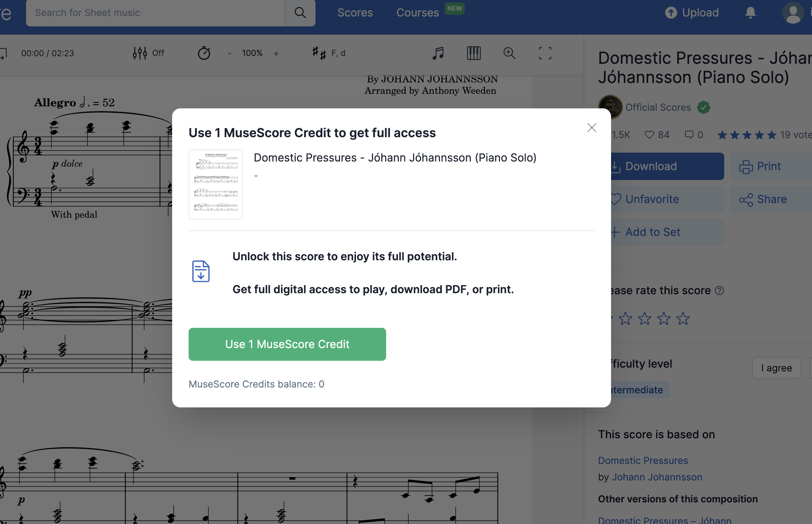Click the score preview thumbnail

pos(215,184)
